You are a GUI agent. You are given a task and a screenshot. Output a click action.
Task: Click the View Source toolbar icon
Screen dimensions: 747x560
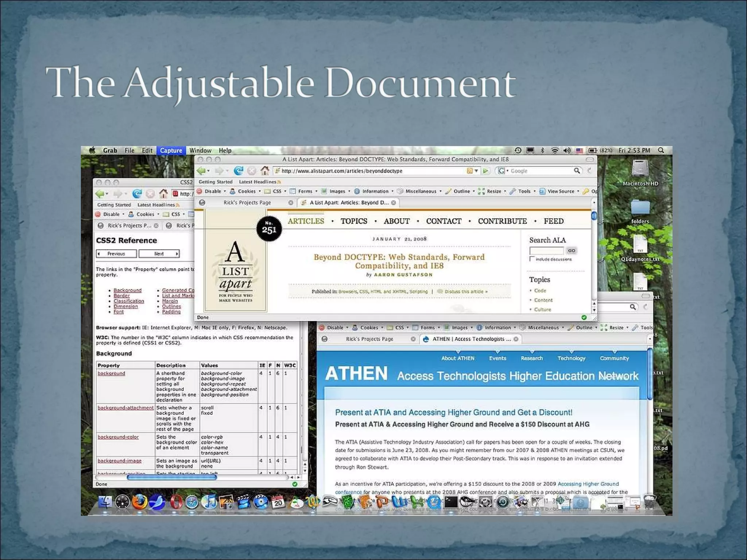[542, 191]
